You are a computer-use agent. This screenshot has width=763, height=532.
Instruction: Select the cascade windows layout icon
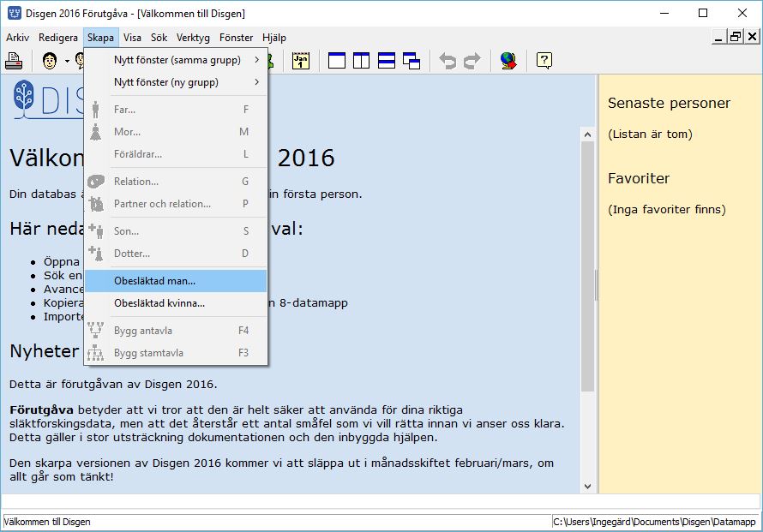tap(412, 61)
